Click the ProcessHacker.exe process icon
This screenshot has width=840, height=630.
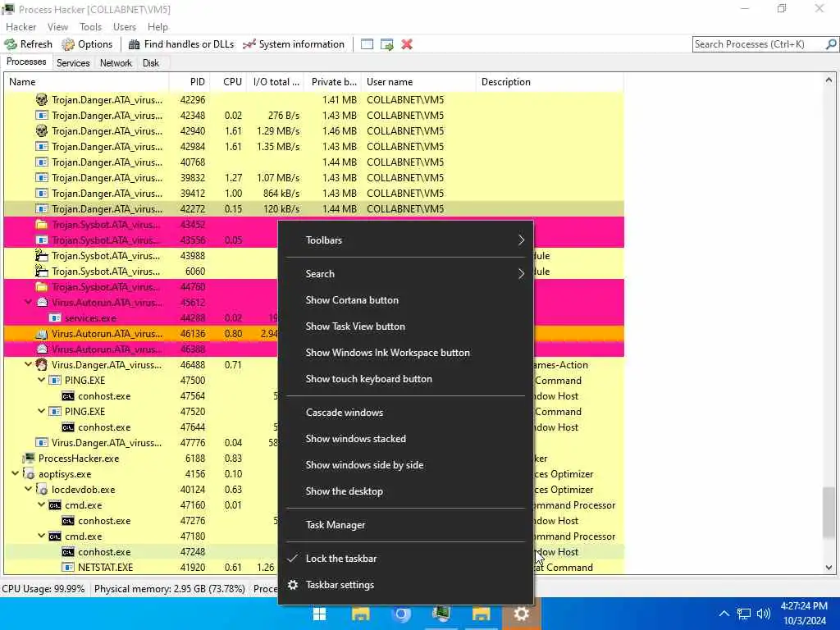[29, 459]
